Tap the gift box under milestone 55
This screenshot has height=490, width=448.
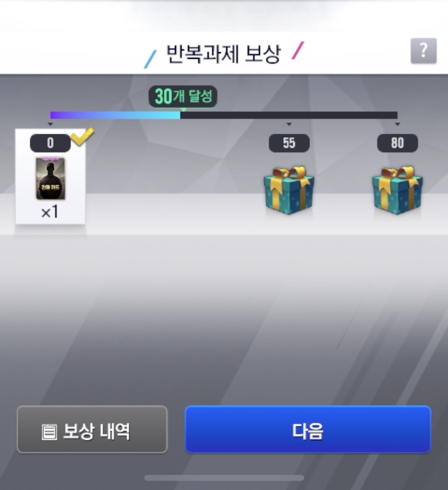289,190
